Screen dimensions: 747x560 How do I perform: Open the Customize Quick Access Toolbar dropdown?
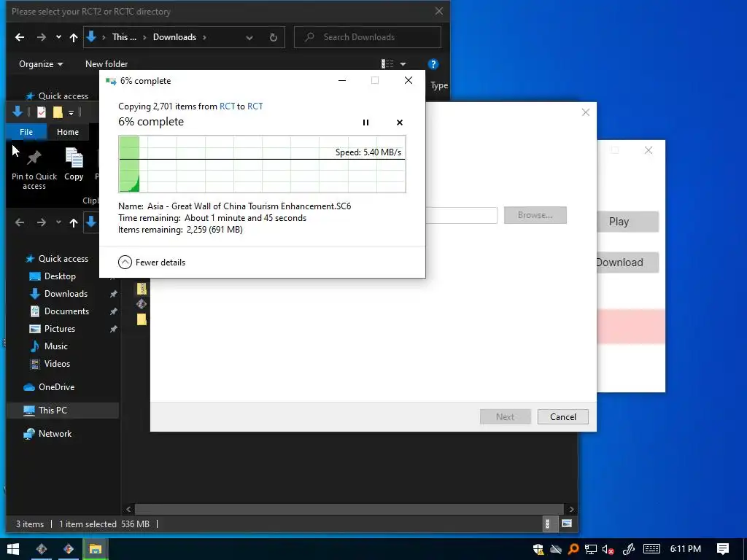click(71, 112)
